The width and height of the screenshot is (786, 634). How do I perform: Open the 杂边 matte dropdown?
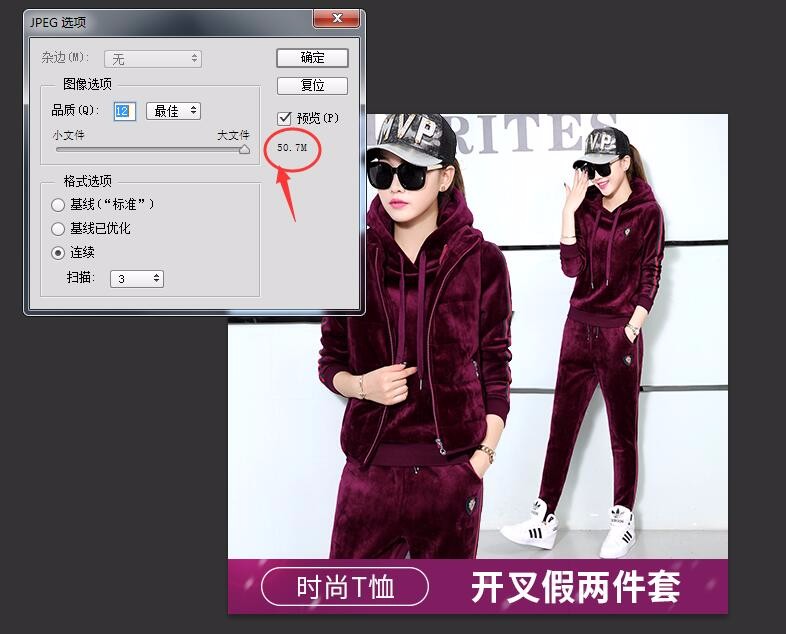[154, 60]
